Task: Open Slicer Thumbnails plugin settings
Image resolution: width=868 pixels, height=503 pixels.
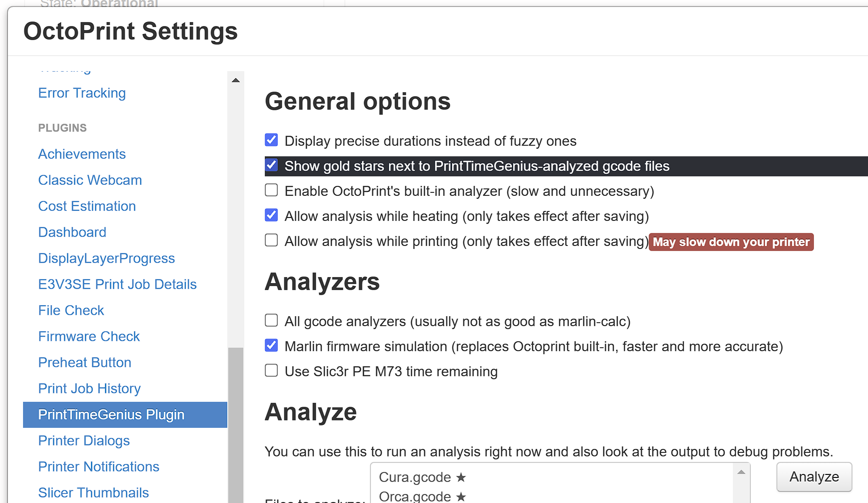Action: click(93, 493)
